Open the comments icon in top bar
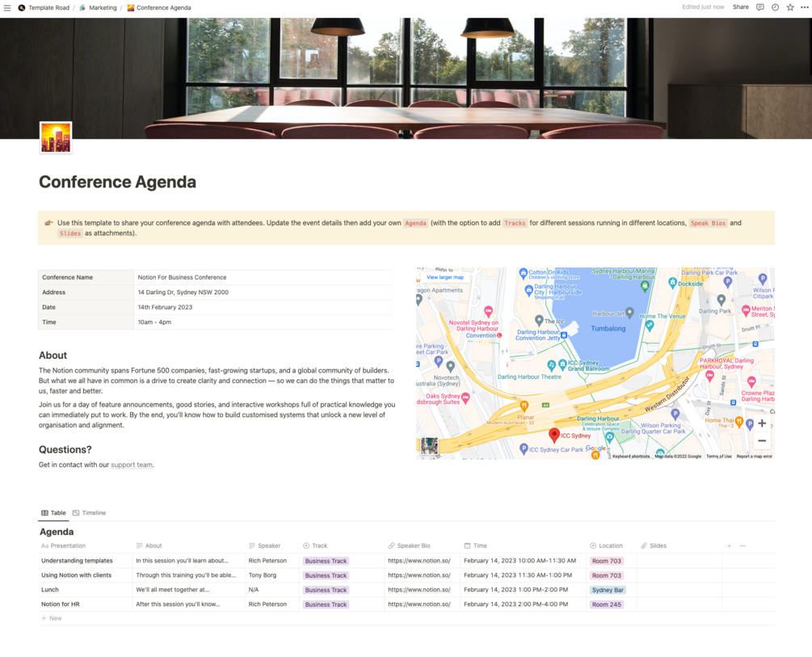The image size is (812, 657). pyautogui.click(x=759, y=7)
